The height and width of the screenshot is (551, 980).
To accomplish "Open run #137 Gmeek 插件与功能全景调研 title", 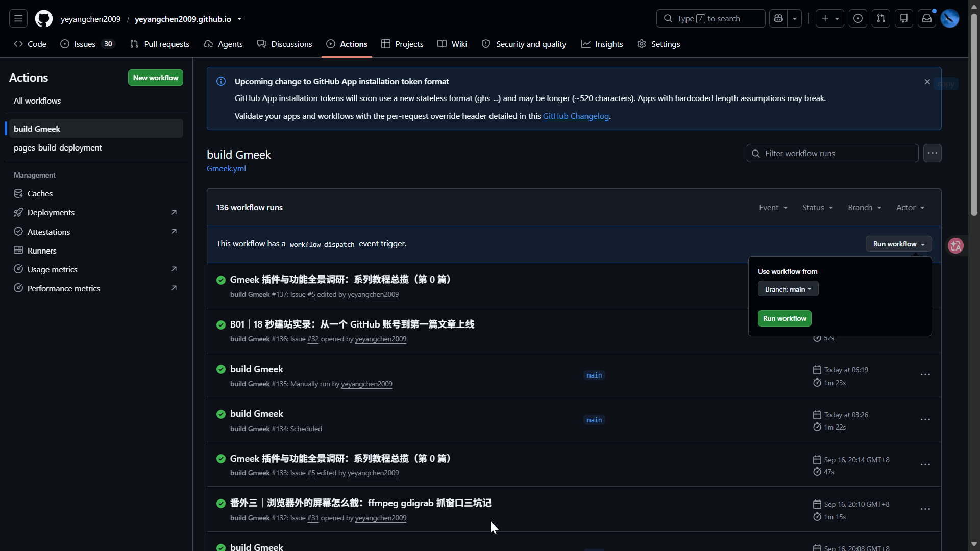I will tap(341, 280).
